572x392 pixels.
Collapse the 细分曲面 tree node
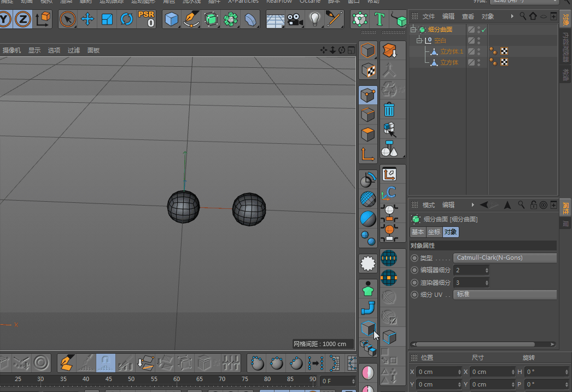pyautogui.click(x=413, y=30)
